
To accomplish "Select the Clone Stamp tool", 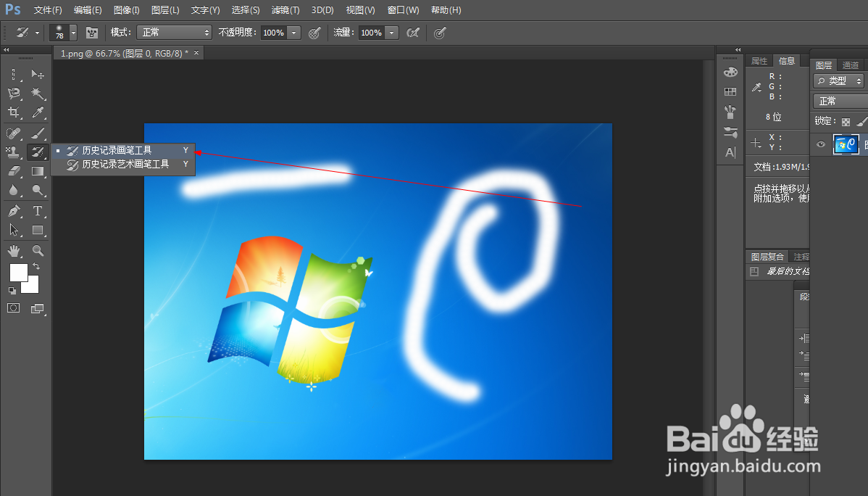I will 14,152.
